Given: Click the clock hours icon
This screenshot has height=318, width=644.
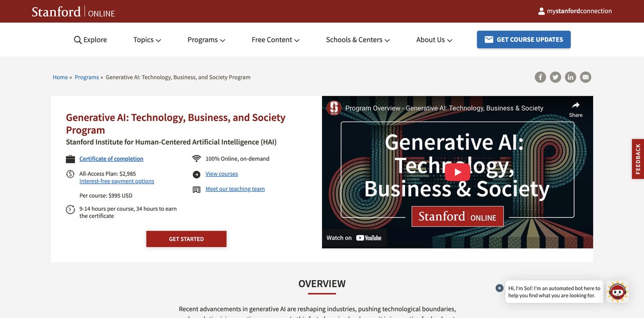Looking at the screenshot, I should coord(70,209).
